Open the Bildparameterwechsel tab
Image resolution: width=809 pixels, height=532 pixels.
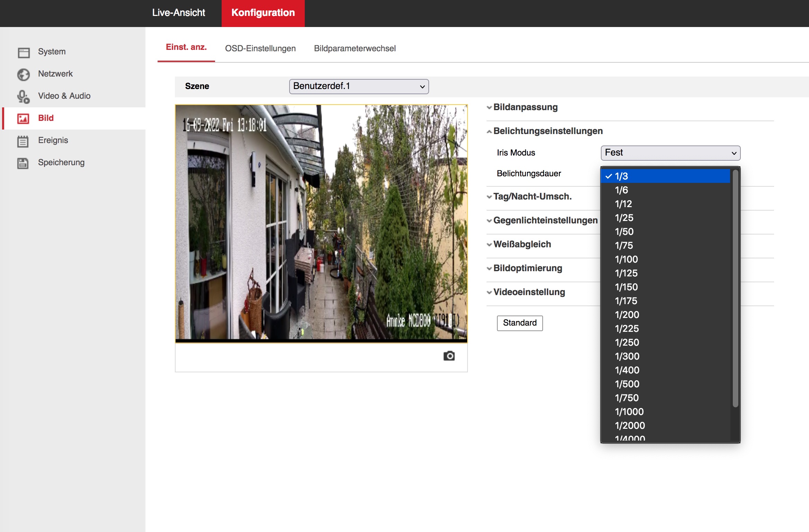(x=355, y=48)
